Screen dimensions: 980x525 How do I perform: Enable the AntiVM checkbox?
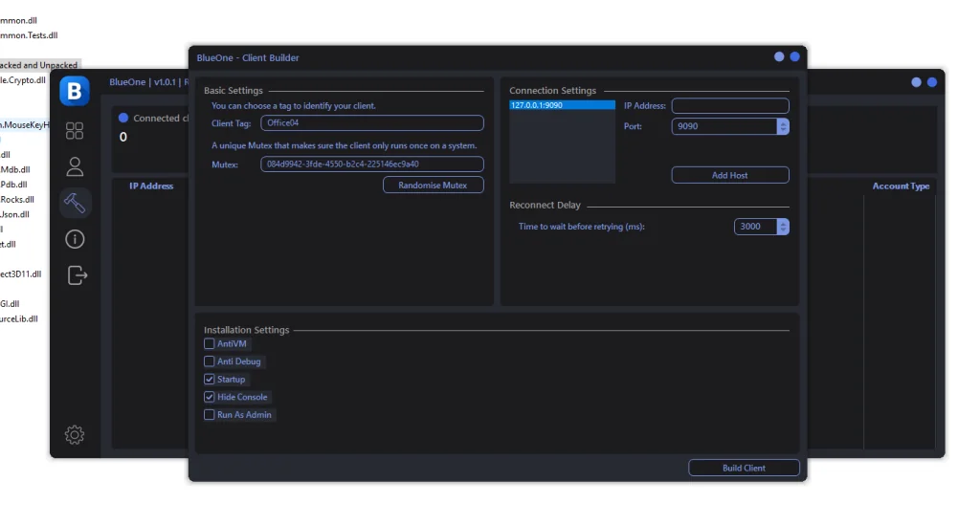pyautogui.click(x=210, y=343)
